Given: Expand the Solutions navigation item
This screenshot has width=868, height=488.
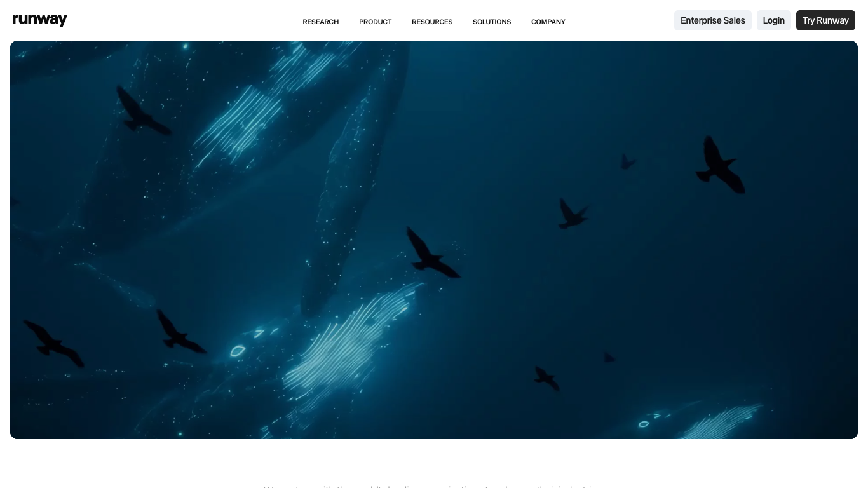Looking at the screenshot, I should click(x=492, y=22).
